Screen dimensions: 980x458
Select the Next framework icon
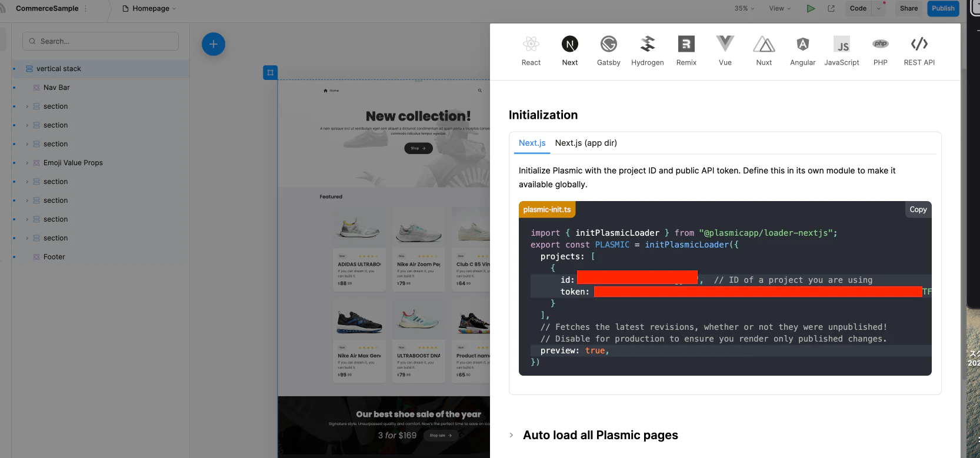point(570,44)
